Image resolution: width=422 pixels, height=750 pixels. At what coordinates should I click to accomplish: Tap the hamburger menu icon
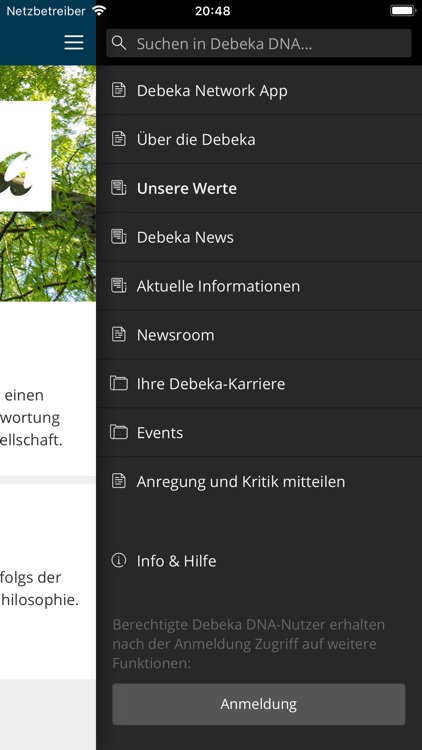click(74, 43)
